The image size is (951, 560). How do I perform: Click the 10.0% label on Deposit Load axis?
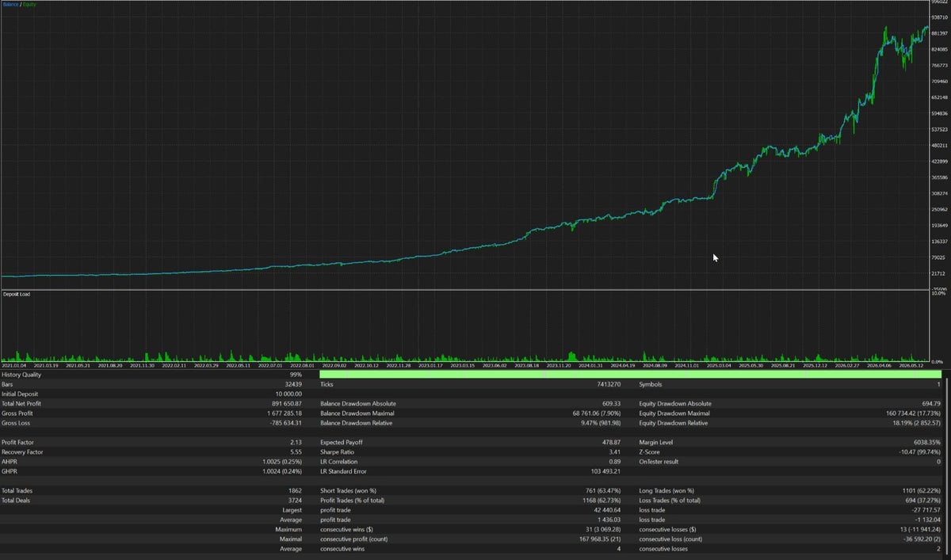(x=938, y=294)
